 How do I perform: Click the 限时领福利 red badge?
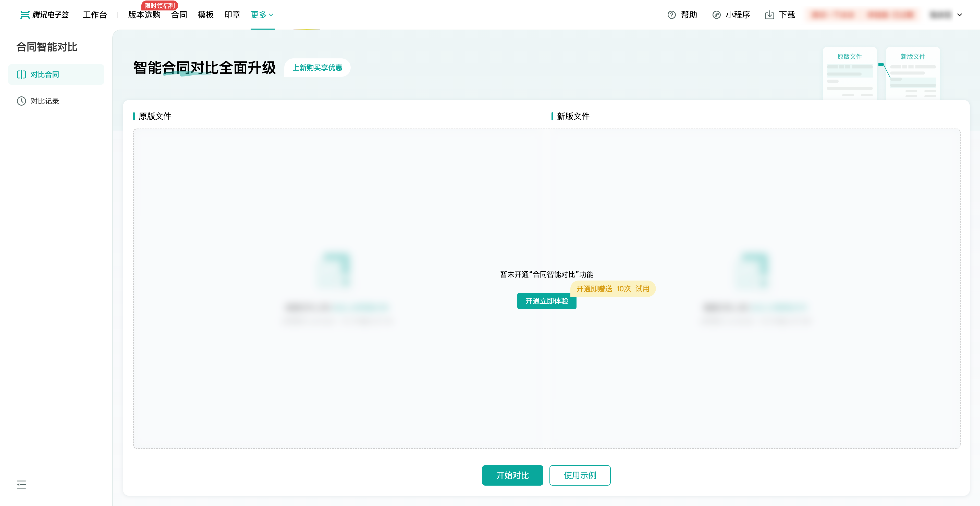coord(160,5)
